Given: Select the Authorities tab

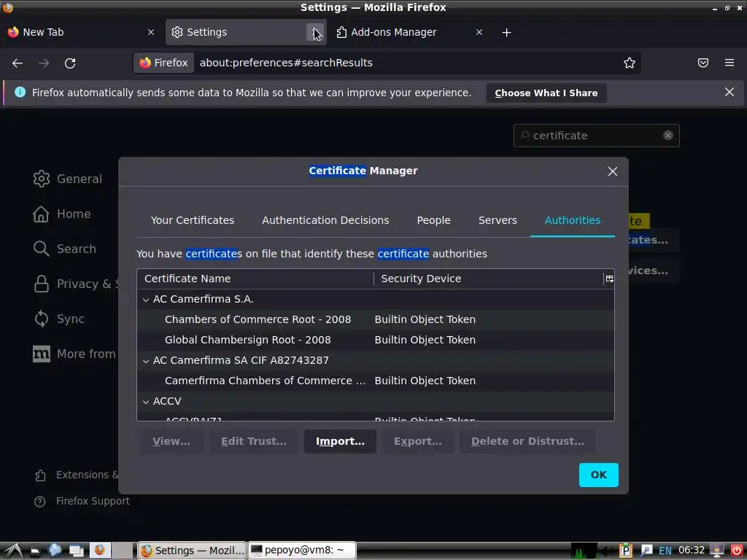Looking at the screenshot, I should 572,220.
